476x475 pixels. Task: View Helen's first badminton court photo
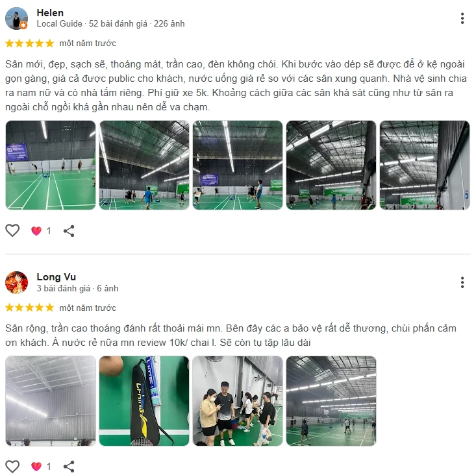[51, 165]
